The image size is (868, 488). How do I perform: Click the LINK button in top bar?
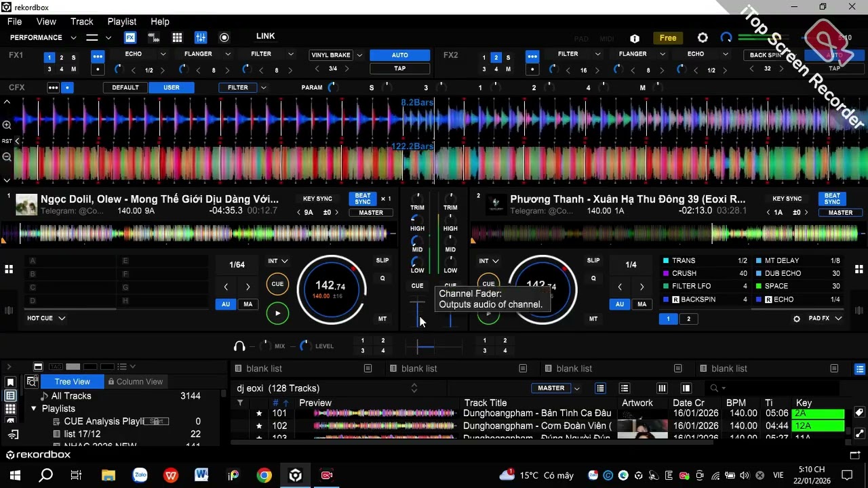point(266,37)
